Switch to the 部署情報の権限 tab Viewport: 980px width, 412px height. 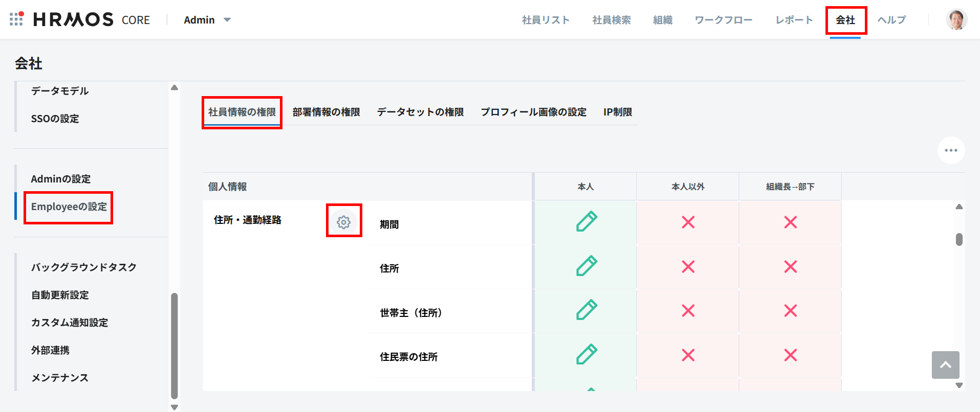[x=326, y=112]
